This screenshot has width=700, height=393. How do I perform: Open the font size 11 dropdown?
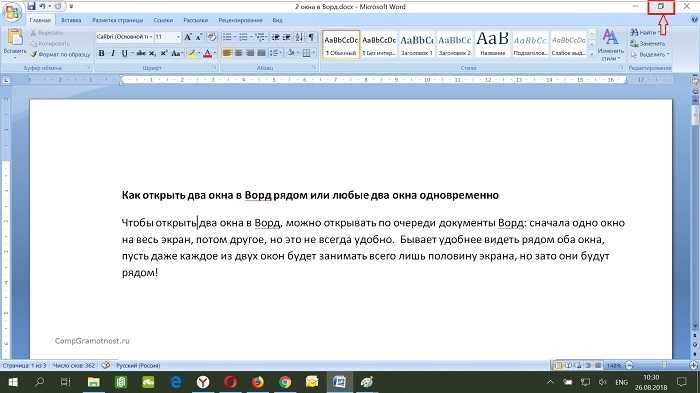178,37
